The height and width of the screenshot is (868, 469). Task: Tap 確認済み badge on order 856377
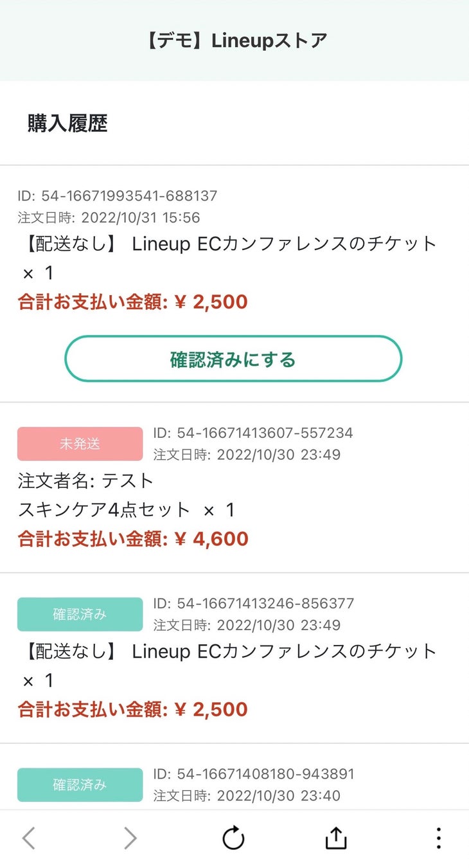(80, 614)
